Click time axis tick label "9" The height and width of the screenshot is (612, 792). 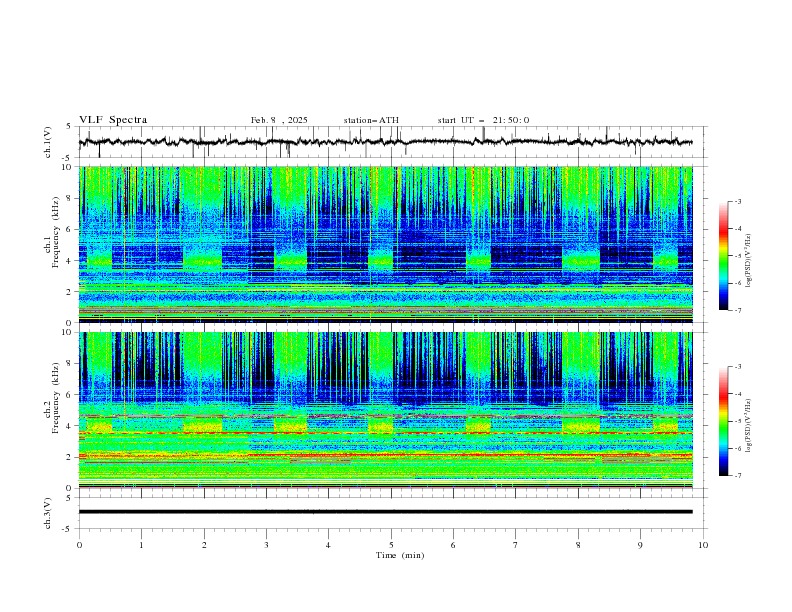(640, 545)
